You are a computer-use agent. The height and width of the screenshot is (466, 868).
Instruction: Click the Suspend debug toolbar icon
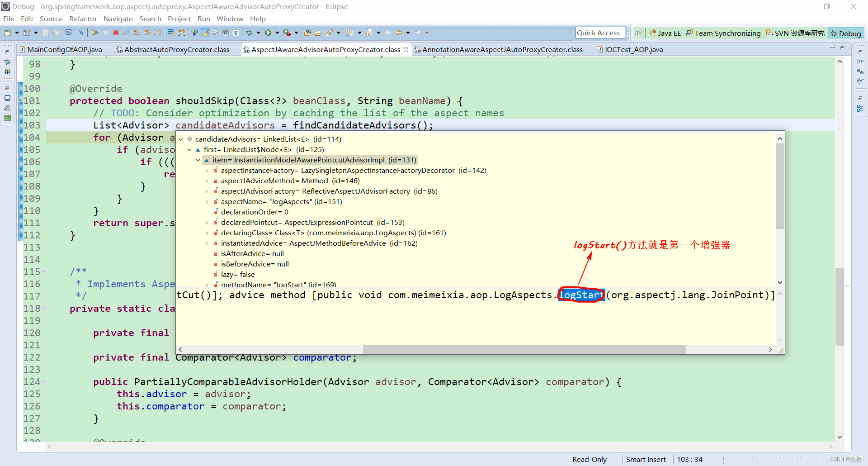(x=105, y=33)
